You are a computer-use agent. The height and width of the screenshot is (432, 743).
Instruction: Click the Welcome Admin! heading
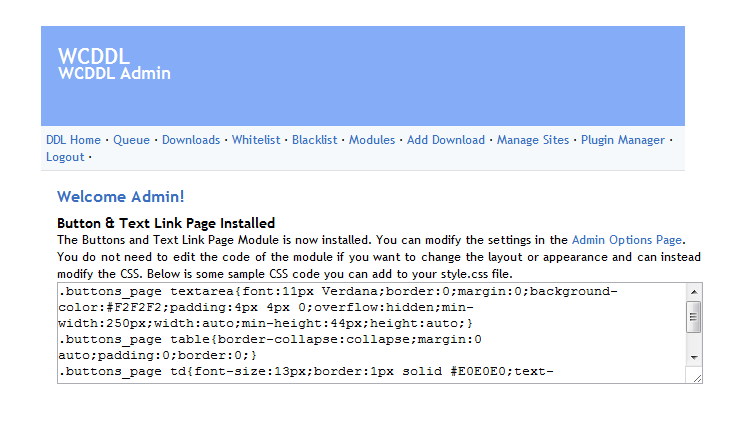[x=121, y=197]
